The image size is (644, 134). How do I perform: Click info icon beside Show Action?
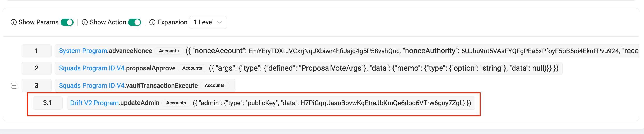pyautogui.click(x=85, y=22)
